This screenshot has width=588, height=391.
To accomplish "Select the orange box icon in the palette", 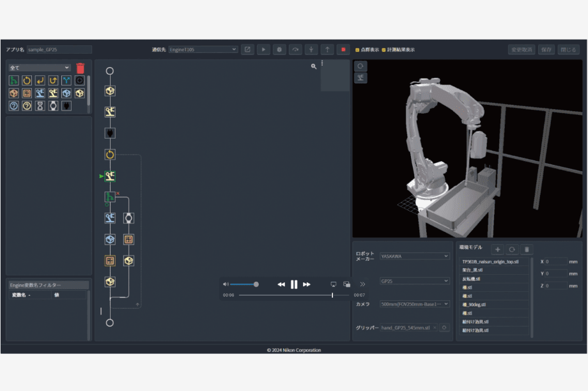I will (x=14, y=93).
